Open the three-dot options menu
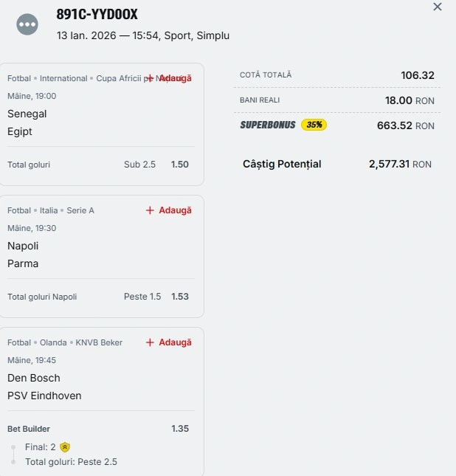Screen dimensions: 456x476 pyautogui.click(x=27, y=24)
